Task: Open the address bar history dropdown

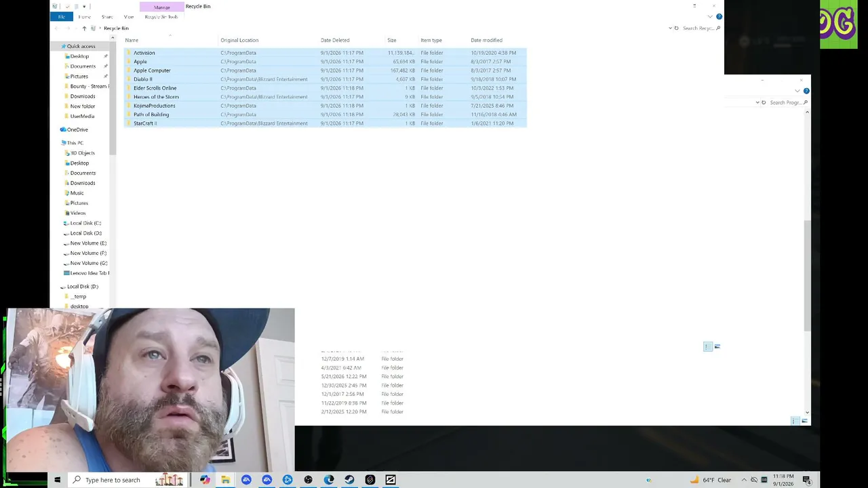Action: 670,28
